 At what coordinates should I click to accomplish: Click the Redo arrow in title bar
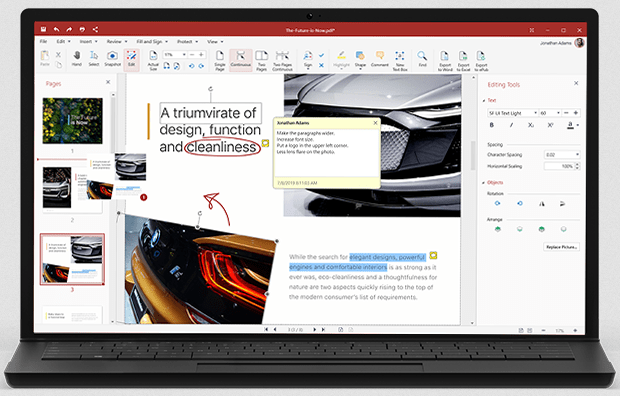(69, 29)
